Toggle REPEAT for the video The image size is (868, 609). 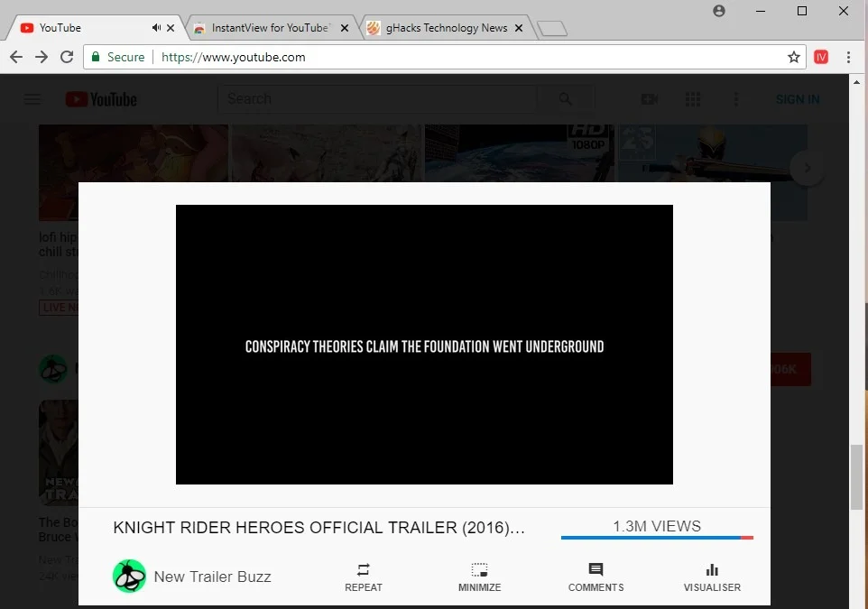363,577
